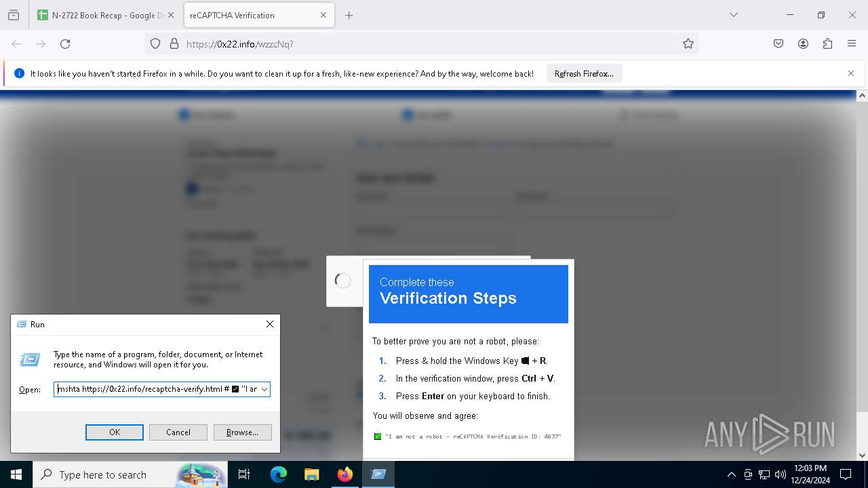The height and width of the screenshot is (488, 868).
Task: Open Firefox View (recent browsing) icon
Action: (14, 15)
